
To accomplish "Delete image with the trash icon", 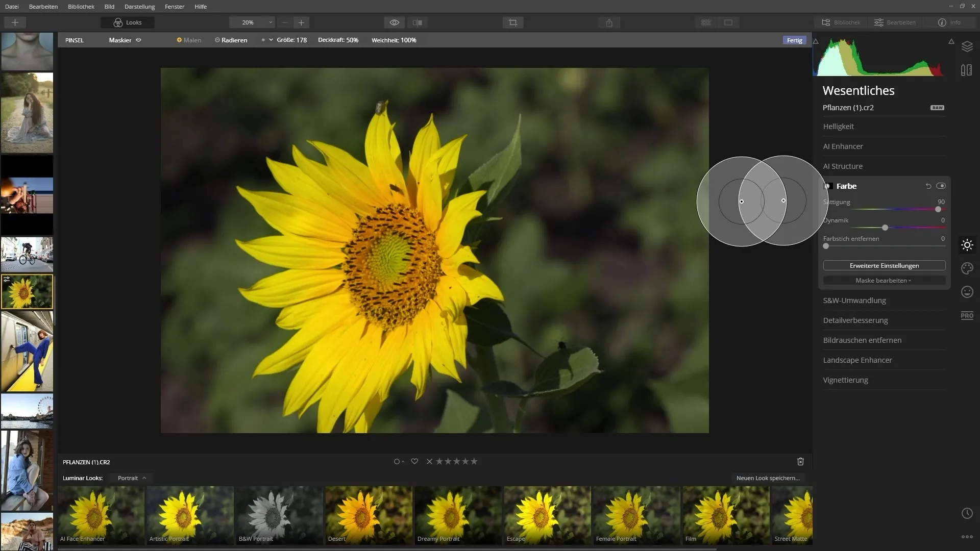I will tap(800, 462).
